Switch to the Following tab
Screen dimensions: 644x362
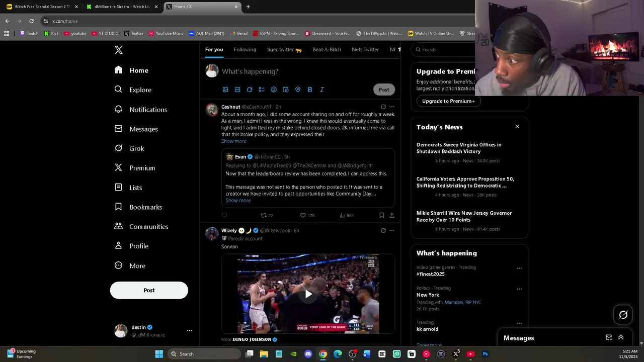click(x=245, y=49)
